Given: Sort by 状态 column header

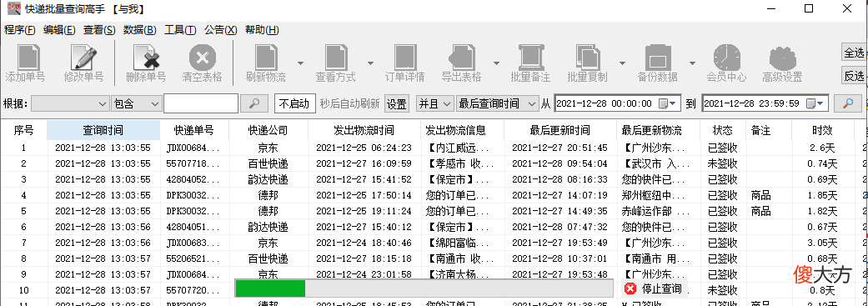Looking at the screenshot, I should click(x=722, y=131).
